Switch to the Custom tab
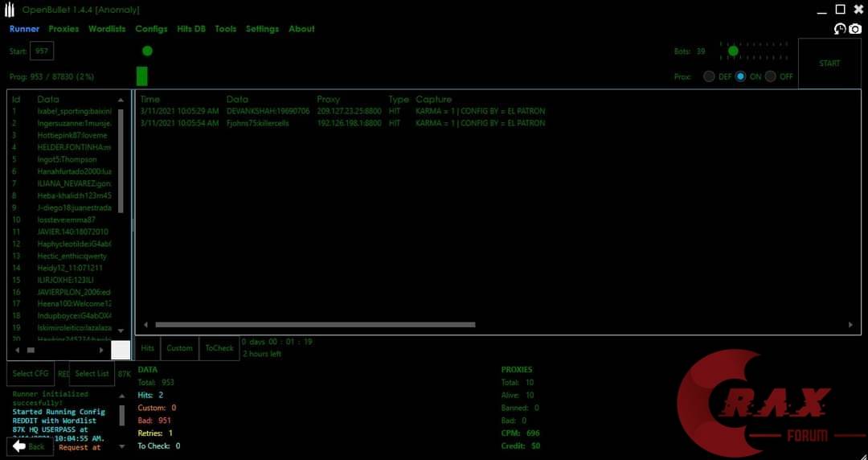 click(179, 348)
